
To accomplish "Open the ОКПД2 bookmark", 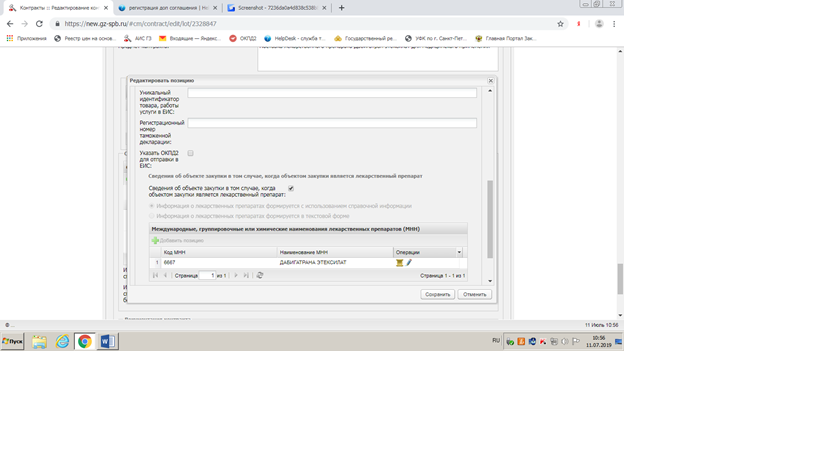I will [x=243, y=38].
